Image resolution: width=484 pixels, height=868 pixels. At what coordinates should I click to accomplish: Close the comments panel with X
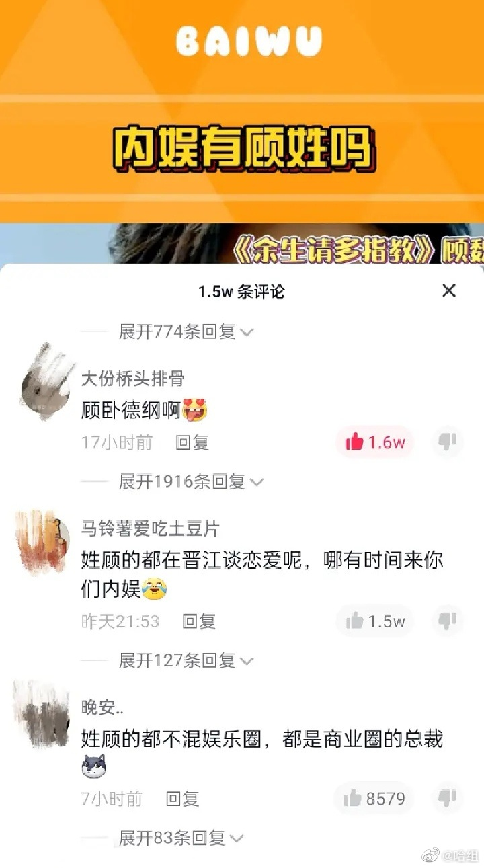click(449, 290)
